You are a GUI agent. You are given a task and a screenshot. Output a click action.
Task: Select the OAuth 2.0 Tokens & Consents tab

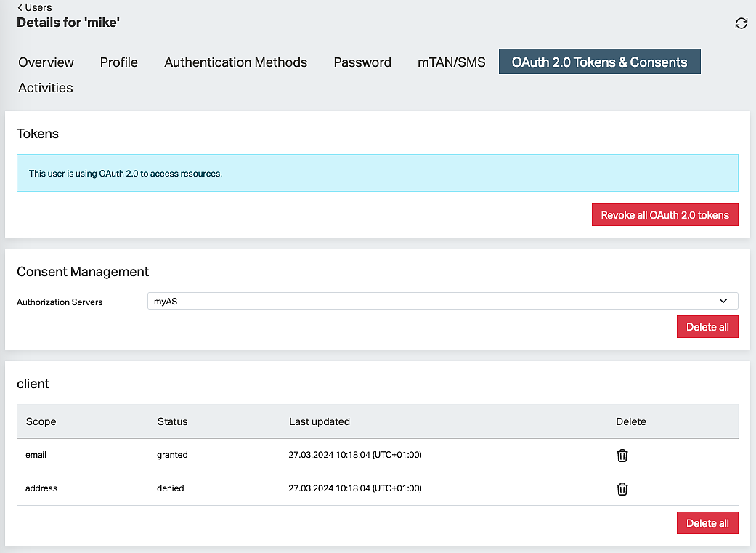(x=599, y=62)
